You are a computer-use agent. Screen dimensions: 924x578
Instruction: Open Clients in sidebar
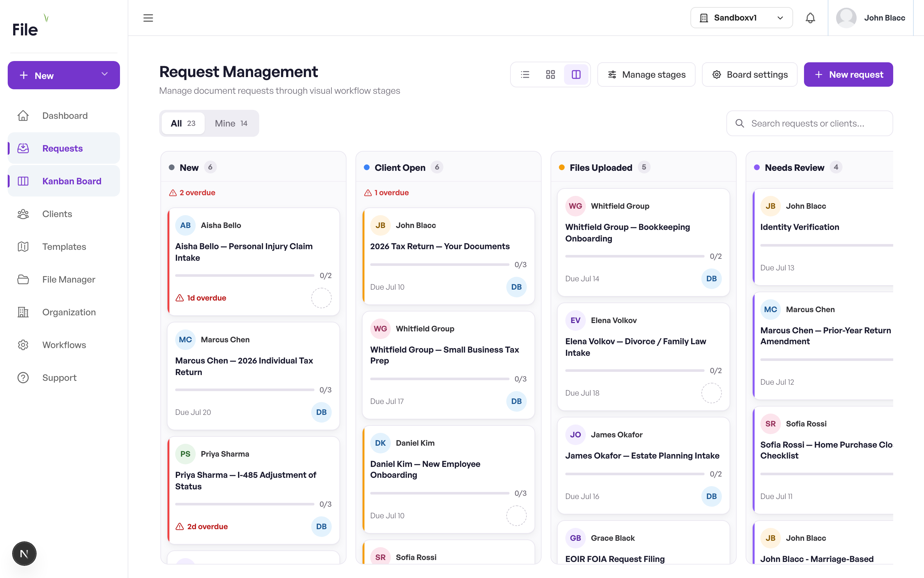[64, 214]
